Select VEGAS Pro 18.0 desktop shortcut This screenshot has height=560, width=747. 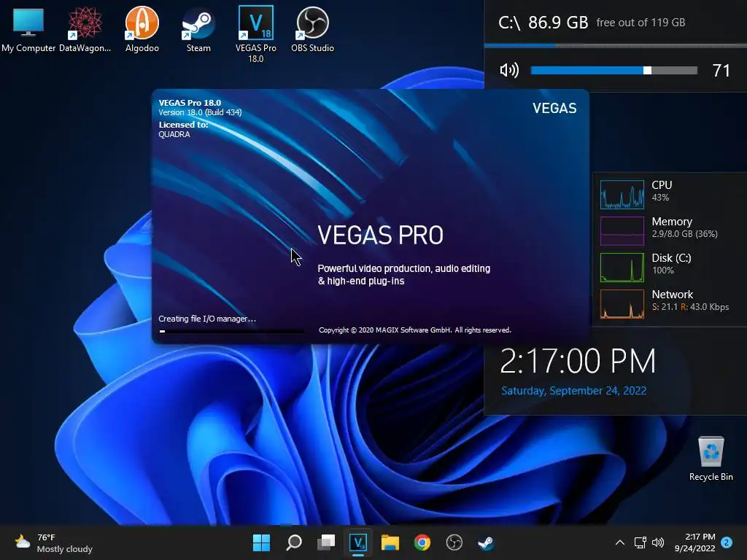pos(256,34)
